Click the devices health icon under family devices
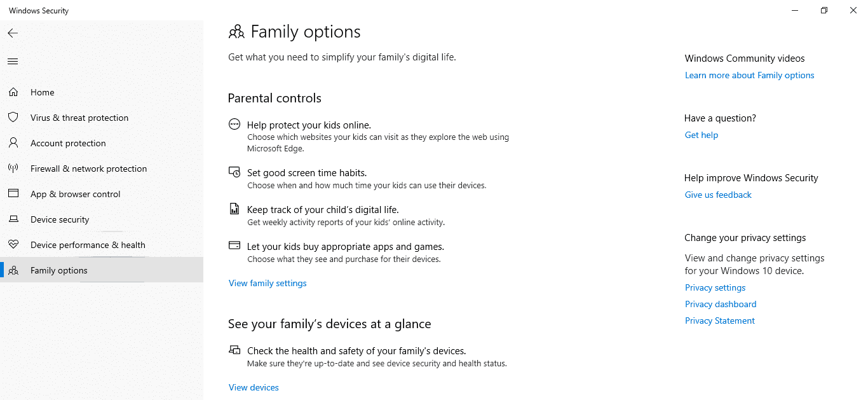868x400 pixels. coord(234,349)
